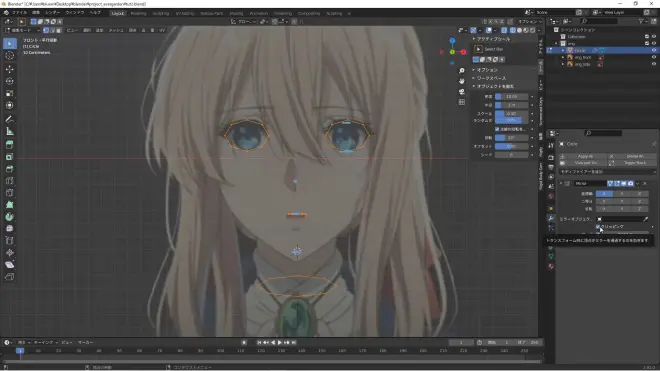
Task: Open the Add Modifier dropdown
Action: [607, 172]
